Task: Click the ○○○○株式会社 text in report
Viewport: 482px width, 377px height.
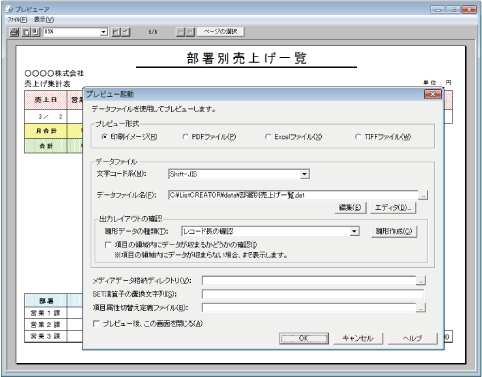Action: [54, 73]
